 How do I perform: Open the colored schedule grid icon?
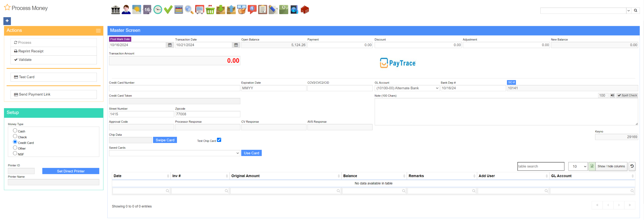[178, 10]
